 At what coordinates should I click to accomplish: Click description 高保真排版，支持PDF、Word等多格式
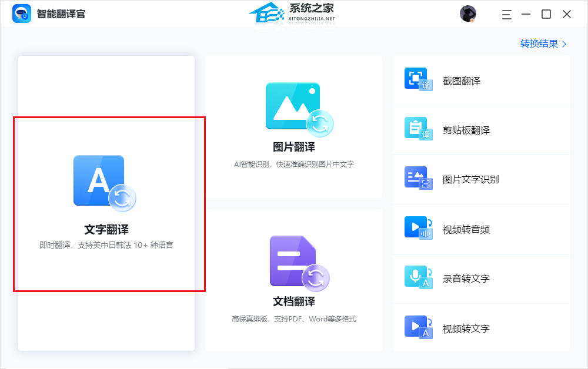(294, 319)
